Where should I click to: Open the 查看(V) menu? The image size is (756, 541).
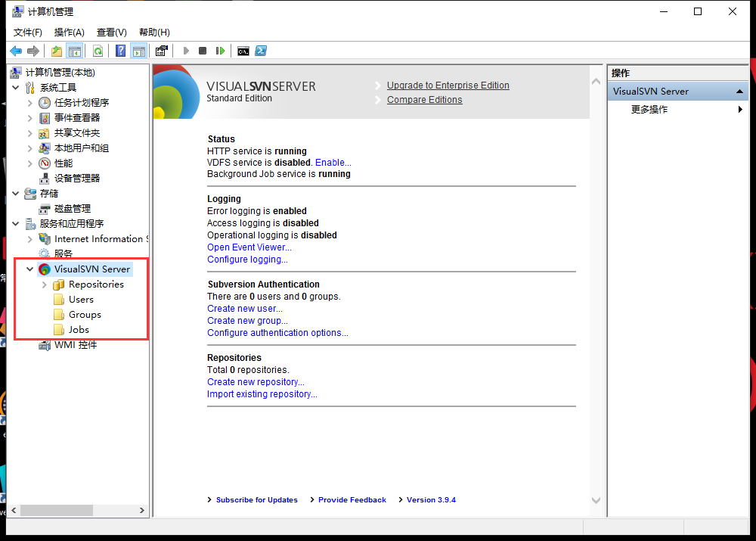(x=112, y=33)
